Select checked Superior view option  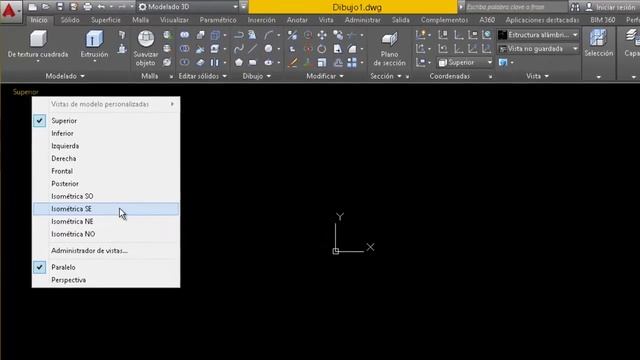point(106,121)
